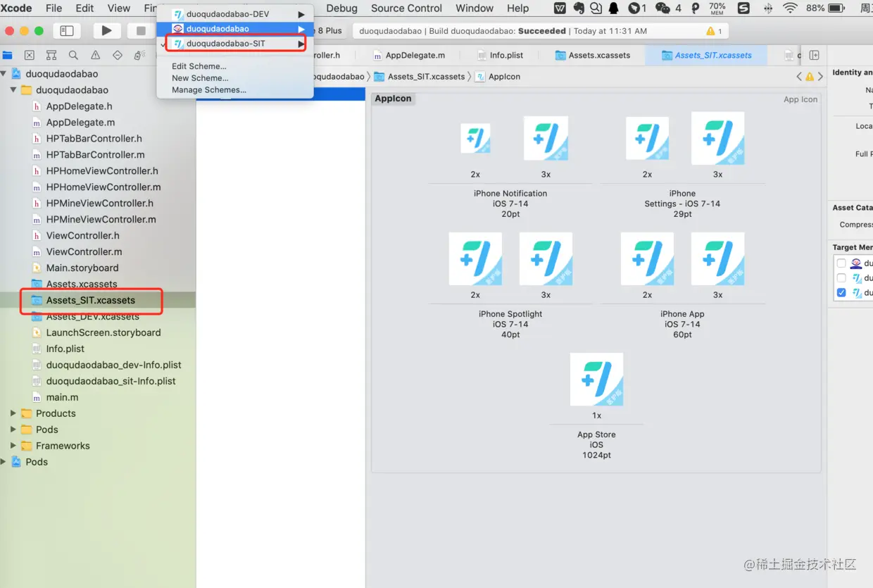The width and height of the screenshot is (873, 588).
Task: Stop the running scheme
Action: (x=141, y=31)
